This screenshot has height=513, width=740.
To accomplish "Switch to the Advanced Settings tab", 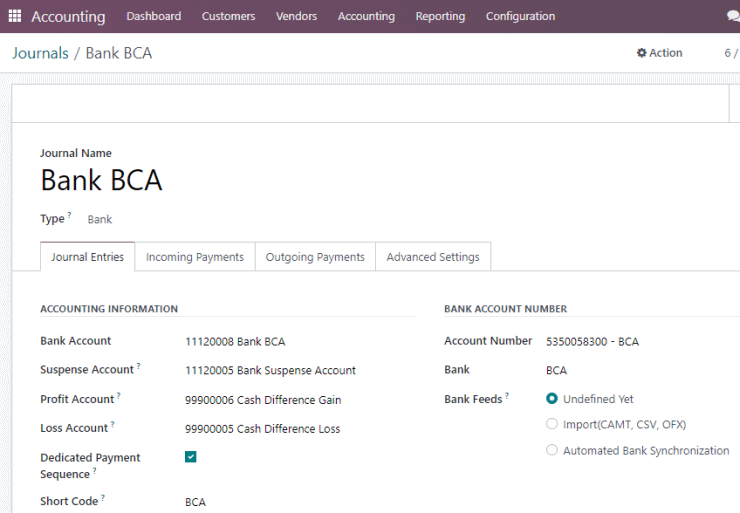I will [x=433, y=257].
